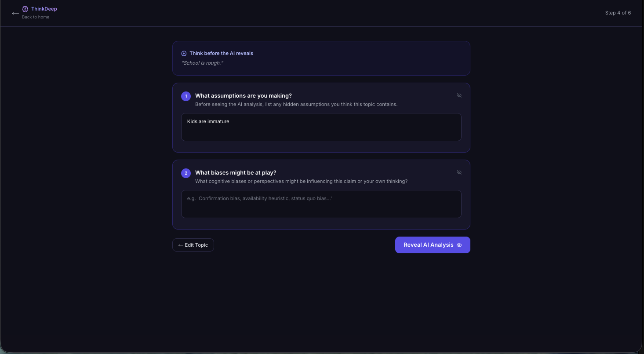This screenshot has height=354, width=644.
Task: Click the eye icon inside Reveal AI Analysis
Action: (459, 245)
